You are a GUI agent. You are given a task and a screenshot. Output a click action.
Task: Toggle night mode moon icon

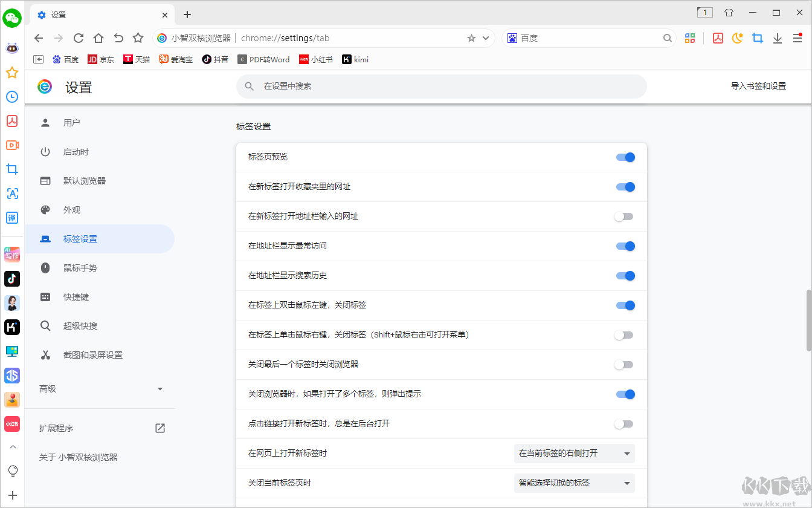[x=737, y=38]
